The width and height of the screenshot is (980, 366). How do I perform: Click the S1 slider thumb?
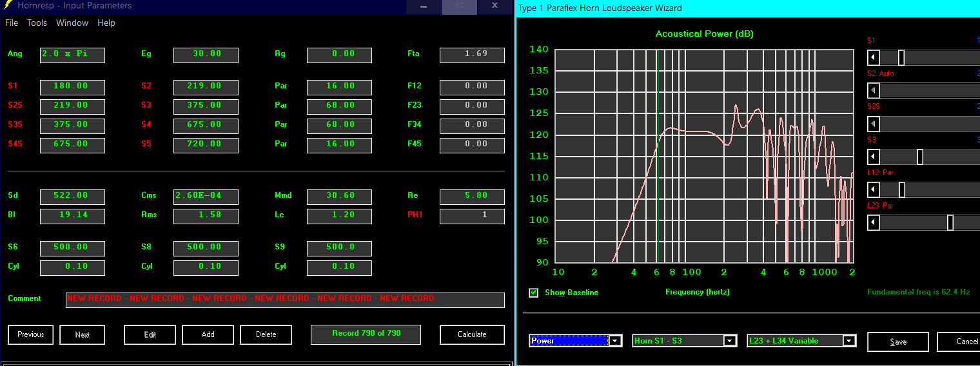(901, 58)
